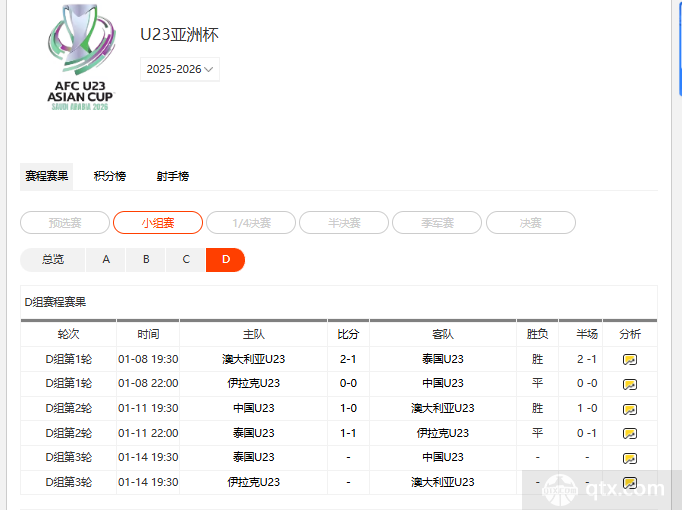Click home team 泰国U23 in D组第3轮

254,457
